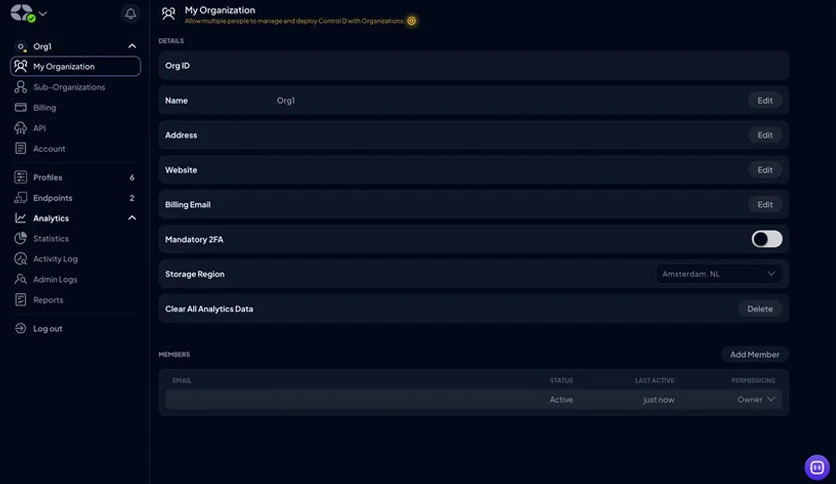Open the Admin Logs page
836x484 pixels.
pos(55,279)
